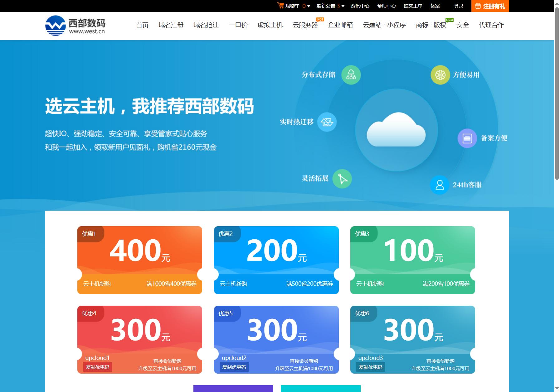Screen dimensions: 560x392
Task: Open 域名注册 menu
Action: click(171, 25)
